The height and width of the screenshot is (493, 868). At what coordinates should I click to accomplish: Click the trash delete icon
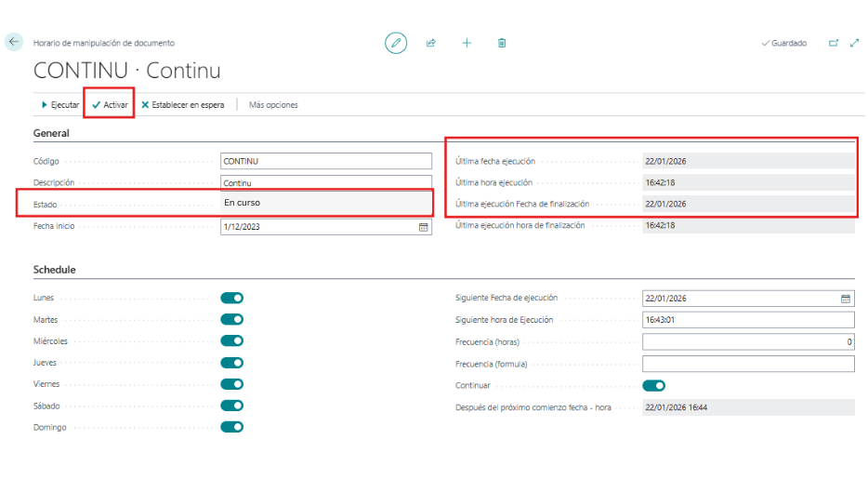point(502,43)
